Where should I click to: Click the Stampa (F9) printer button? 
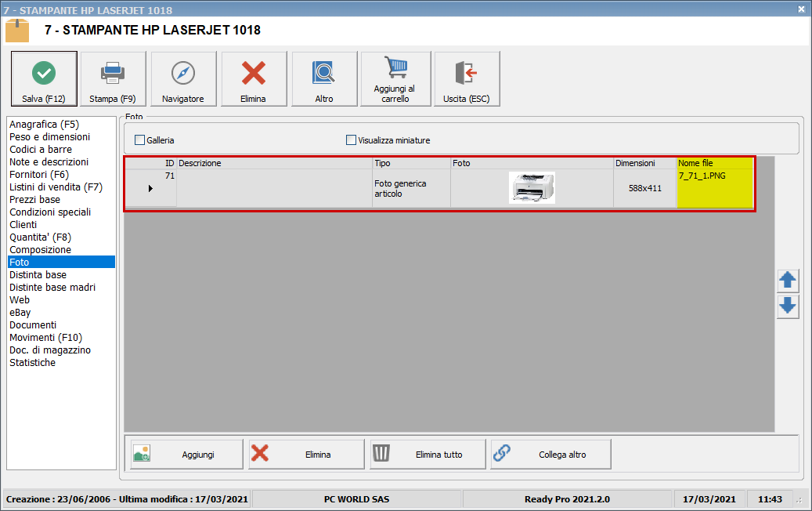coord(113,79)
